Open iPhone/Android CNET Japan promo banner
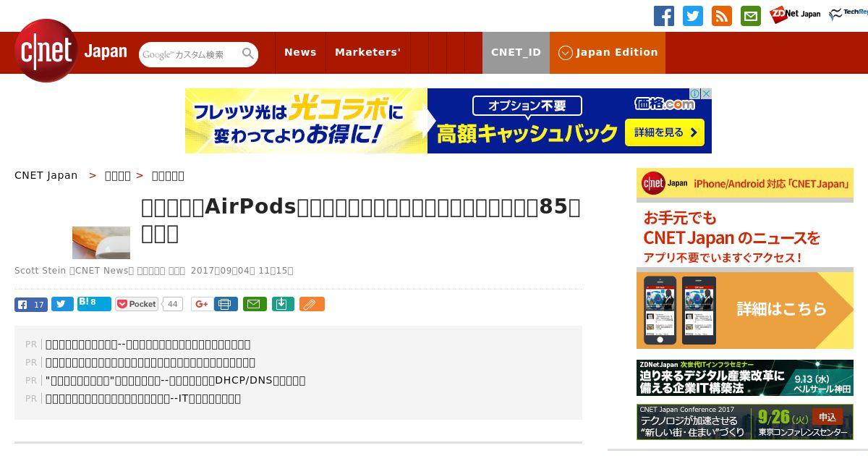 pos(745,258)
